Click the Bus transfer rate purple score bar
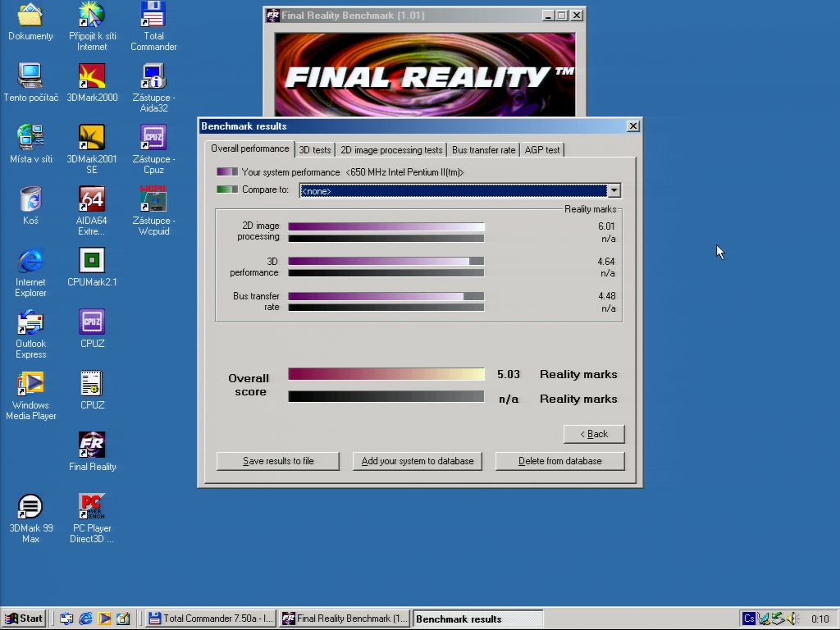840x630 pixels. pos(386,296)
